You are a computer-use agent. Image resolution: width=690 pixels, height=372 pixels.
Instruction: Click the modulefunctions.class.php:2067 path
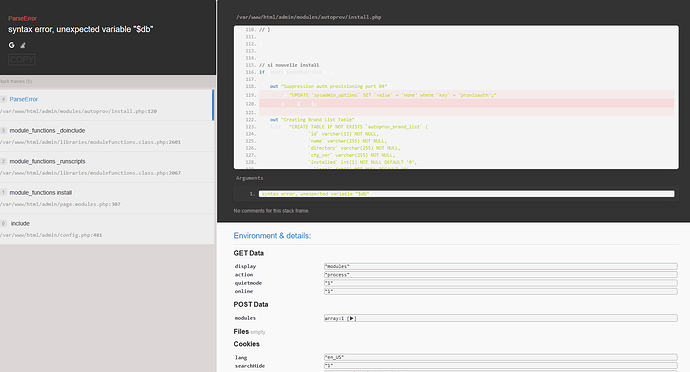pyautogui.click(x=90, y=173)
